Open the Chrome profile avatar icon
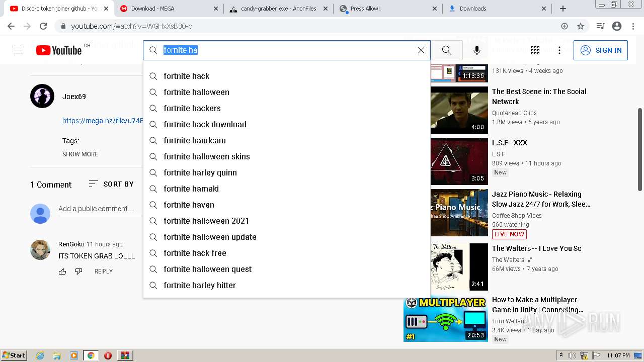 tap(617, 26)
